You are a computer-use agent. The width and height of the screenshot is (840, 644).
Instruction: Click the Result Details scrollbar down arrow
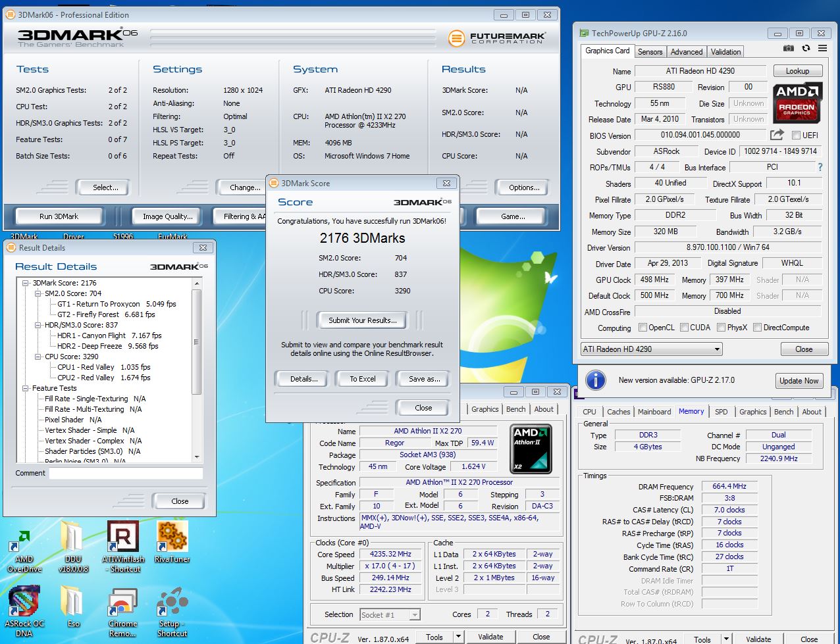coord(196,457)
